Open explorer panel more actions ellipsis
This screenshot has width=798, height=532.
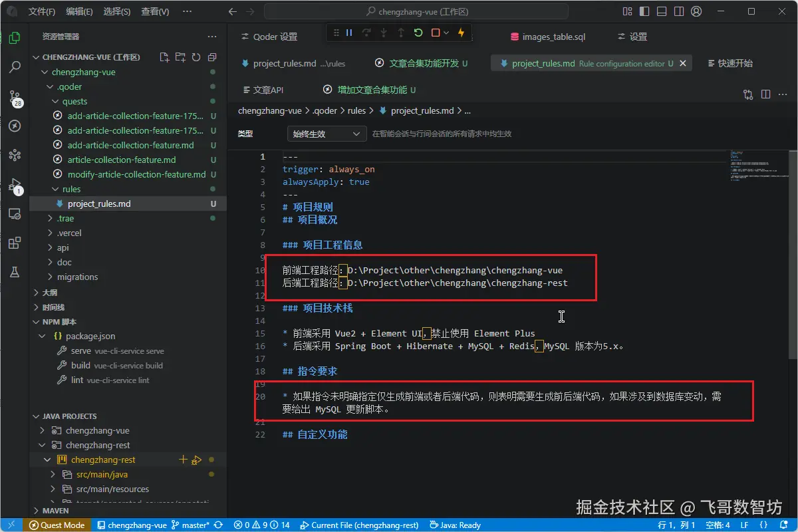[212, 37]
